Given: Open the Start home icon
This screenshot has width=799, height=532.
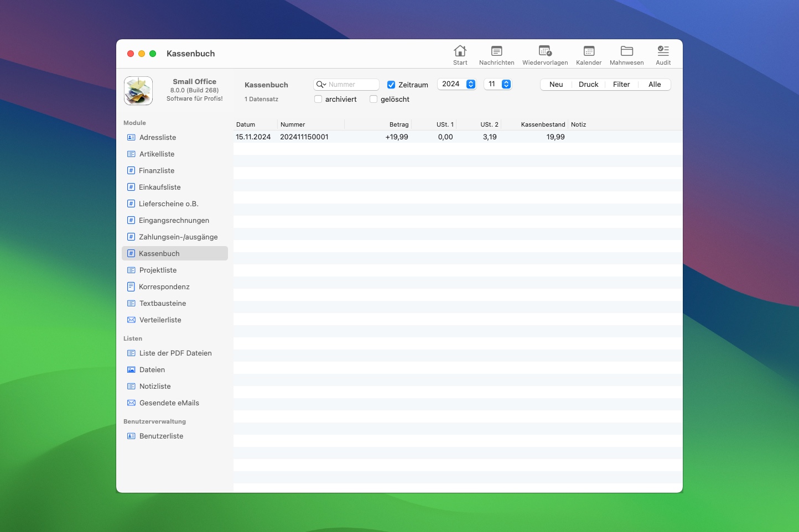Looking at the screenshot, I should point(460,51).
